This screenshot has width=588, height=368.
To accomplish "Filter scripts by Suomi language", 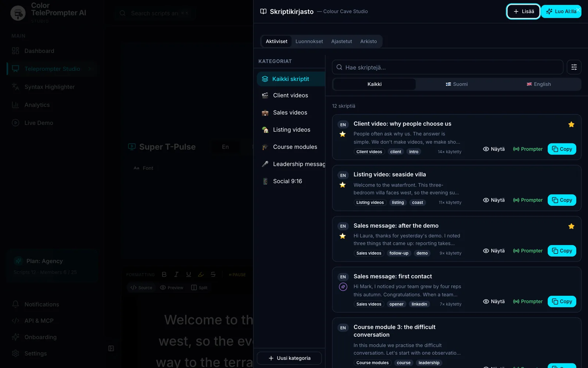I will tap(457, 84).
